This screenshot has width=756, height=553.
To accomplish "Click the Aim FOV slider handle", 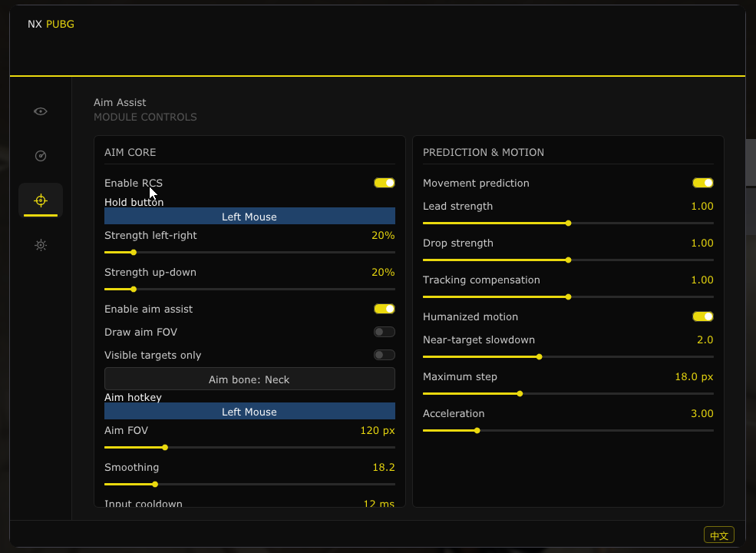I will point(165,448).
